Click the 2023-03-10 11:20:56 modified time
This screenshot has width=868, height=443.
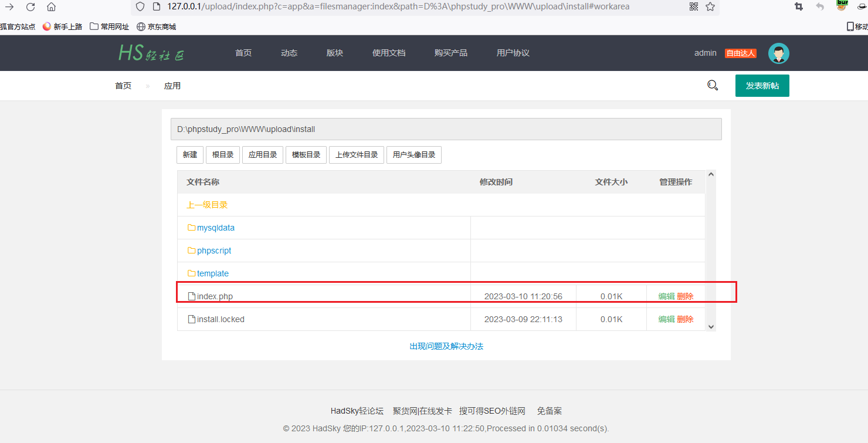pyautogui.click(x=523, y=296)
